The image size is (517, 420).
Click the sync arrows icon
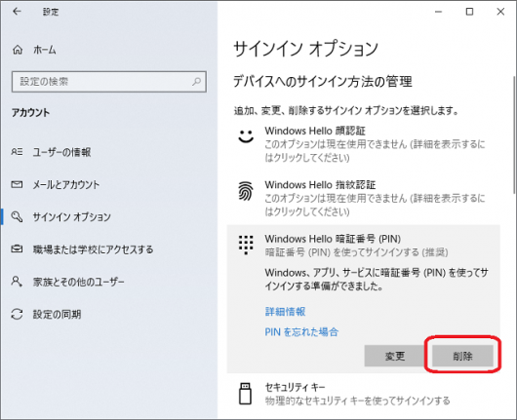pyautogui.click(x=18, y=314)
